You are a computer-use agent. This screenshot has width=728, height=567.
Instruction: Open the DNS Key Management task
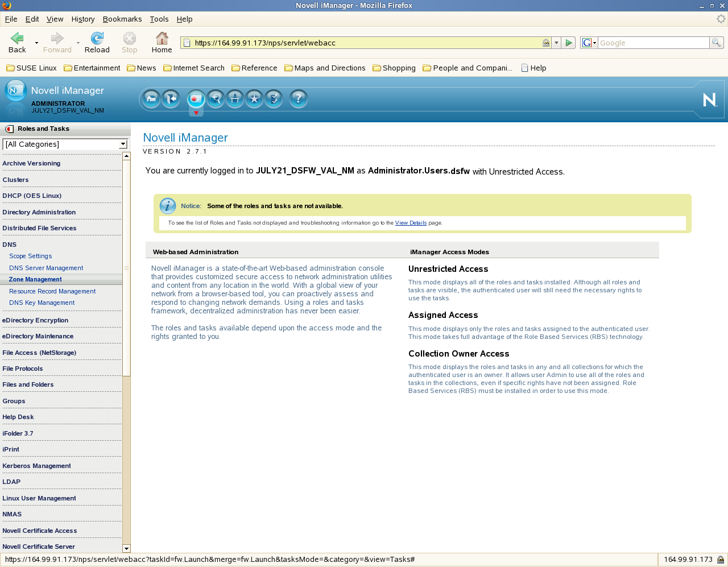42,303
